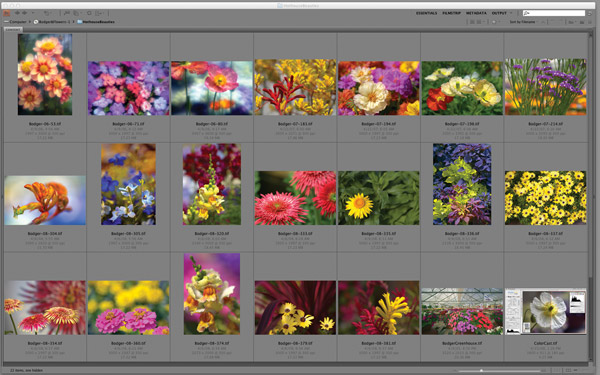Select thumbnail Badger-07-198.tif
The height and width of the screenshot is (375, 600).
point(462,88)
